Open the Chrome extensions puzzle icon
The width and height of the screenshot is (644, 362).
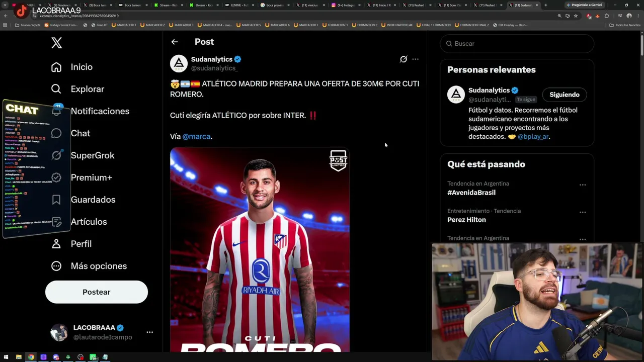click(606, 16)
